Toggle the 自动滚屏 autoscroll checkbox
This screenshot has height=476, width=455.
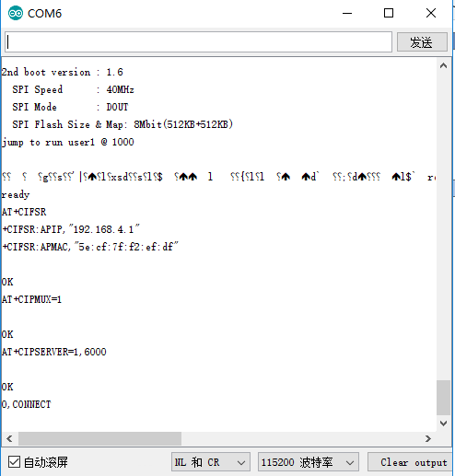point(14,462)
